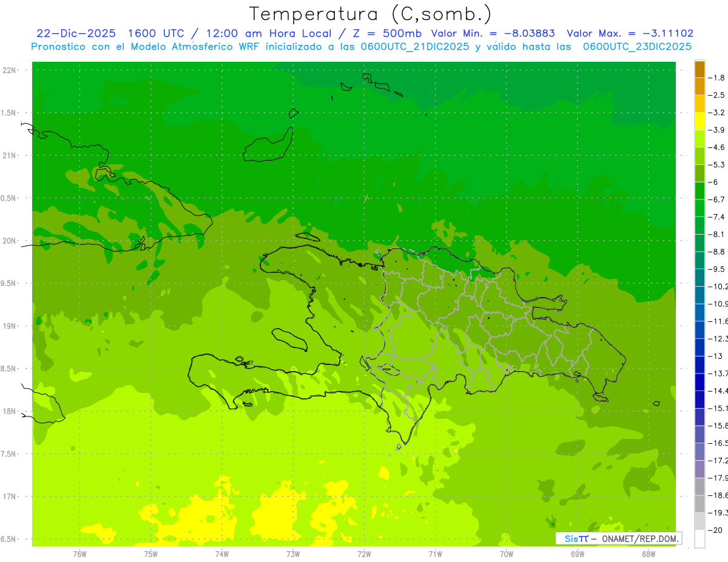Click the '75W' longitude label
Viewport: 728px width, 562px height.
pos(151,554)
